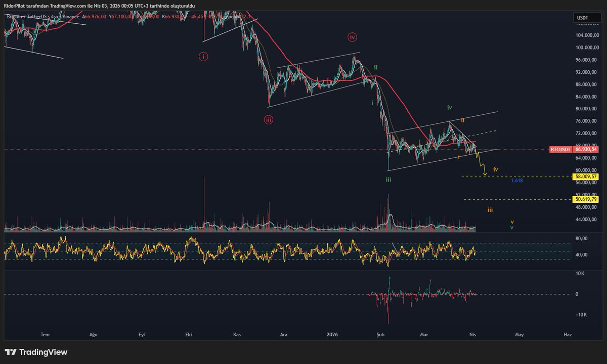The width and height of the screenshot is (607, 364).
Task: Select the green wave ii label
Action: [375, 67]
